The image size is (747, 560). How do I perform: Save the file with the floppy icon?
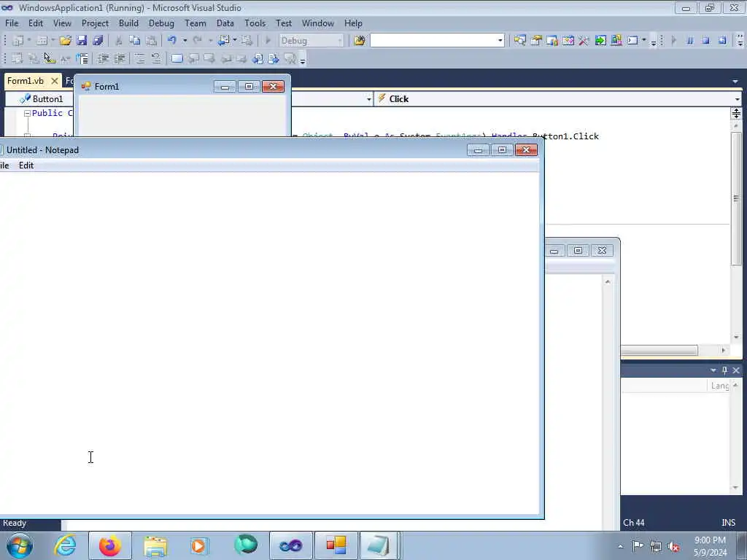click(x=82, y=41)
